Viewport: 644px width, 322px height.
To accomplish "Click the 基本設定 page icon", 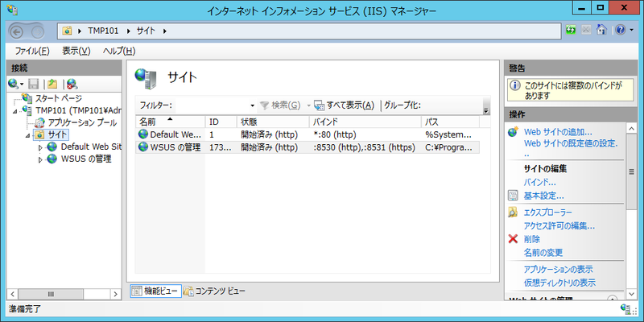I will [513, 196].
